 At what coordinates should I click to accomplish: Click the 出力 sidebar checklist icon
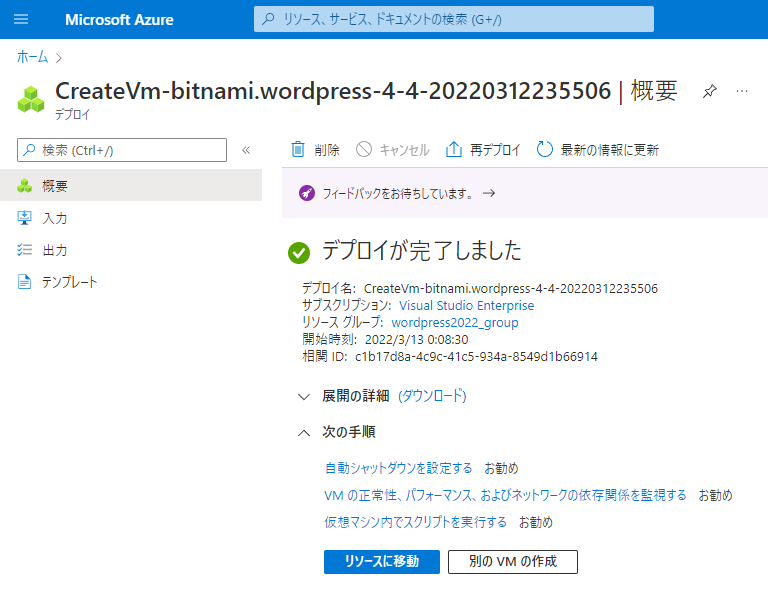[x=24, y=250]
